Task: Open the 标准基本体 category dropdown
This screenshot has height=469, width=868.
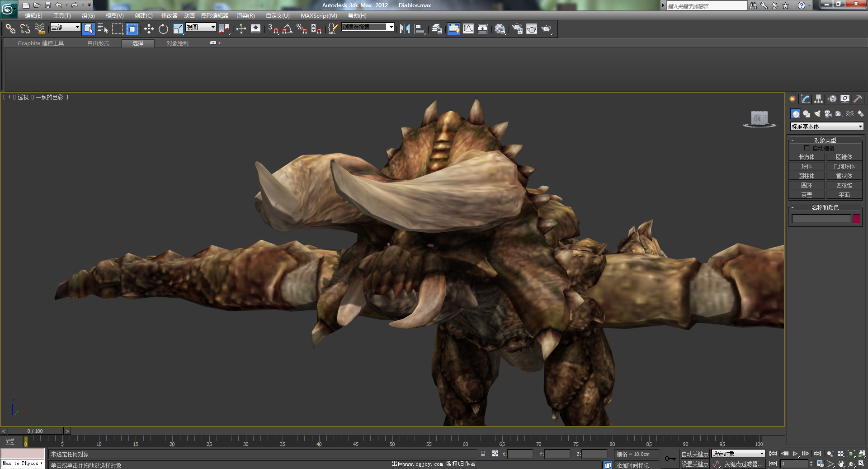Action: click(826, 127)
